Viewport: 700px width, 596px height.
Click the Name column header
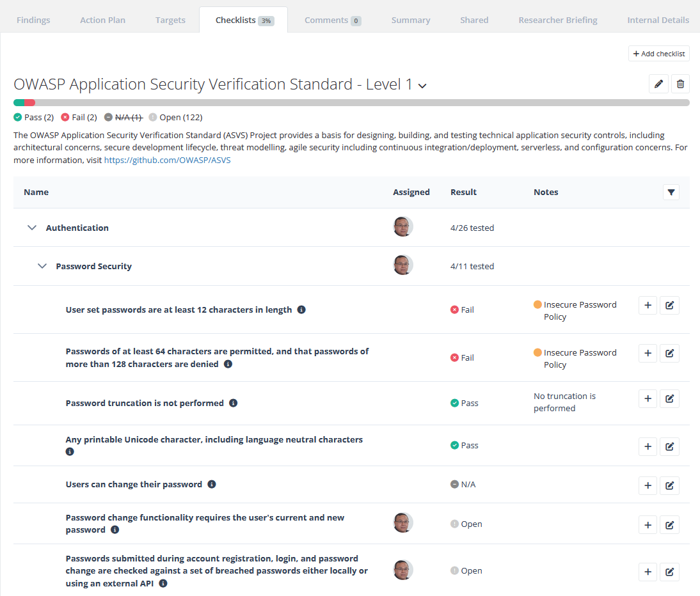pyautogui.click(x=36, y=192)
